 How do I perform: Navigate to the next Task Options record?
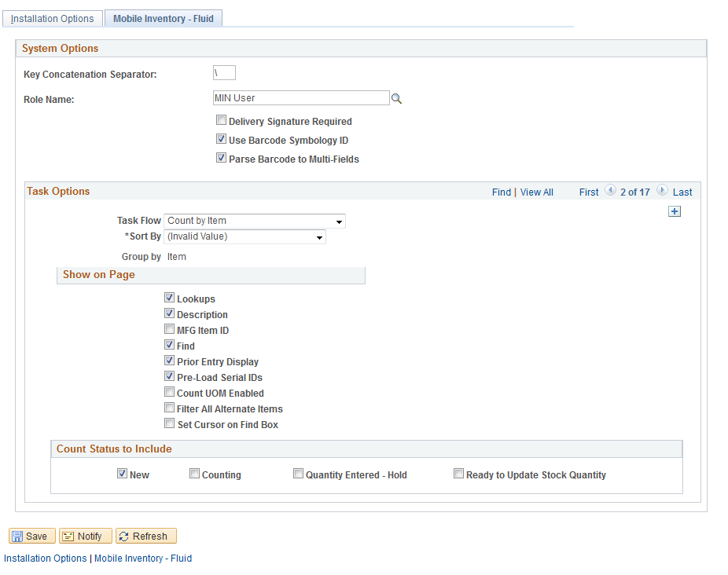[661, 190]
